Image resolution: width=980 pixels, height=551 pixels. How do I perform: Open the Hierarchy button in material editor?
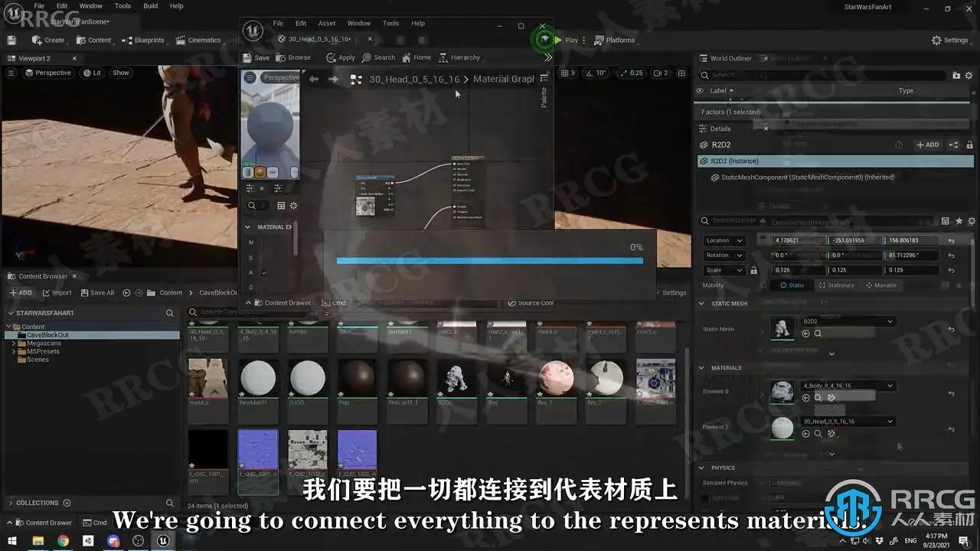[460, 57]
